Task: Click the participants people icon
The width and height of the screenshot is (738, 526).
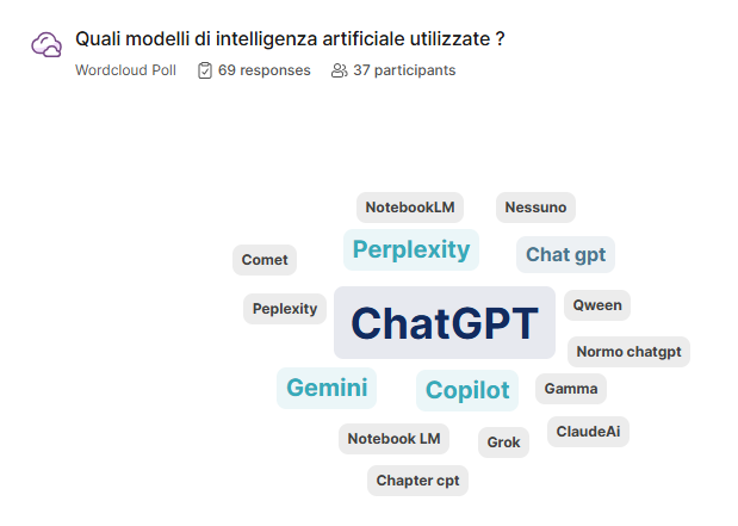Action: click(339, 70)
